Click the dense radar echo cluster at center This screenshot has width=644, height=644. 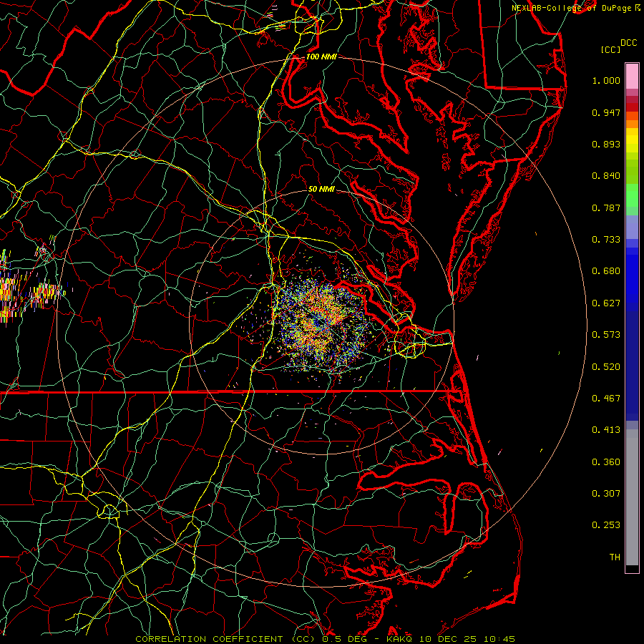point(323,324)
